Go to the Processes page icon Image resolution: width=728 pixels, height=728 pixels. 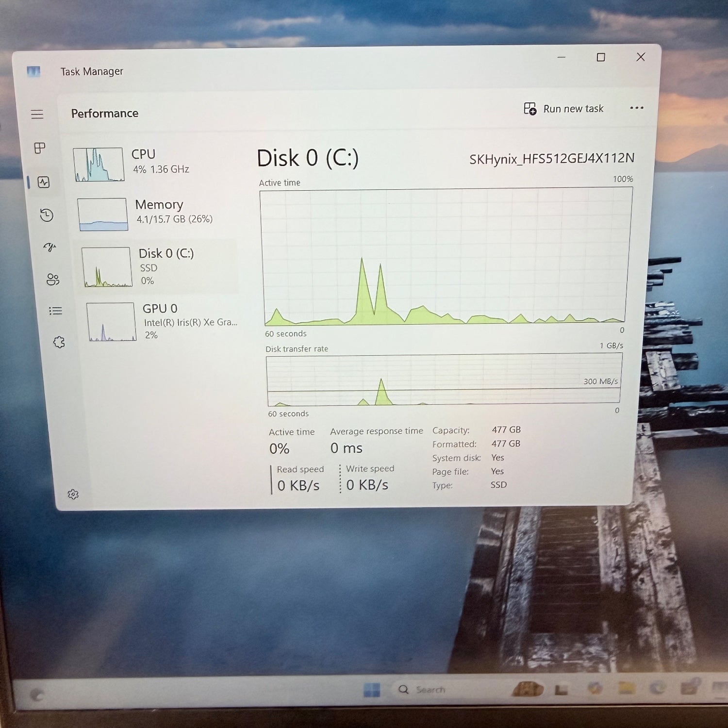point(40,148)
